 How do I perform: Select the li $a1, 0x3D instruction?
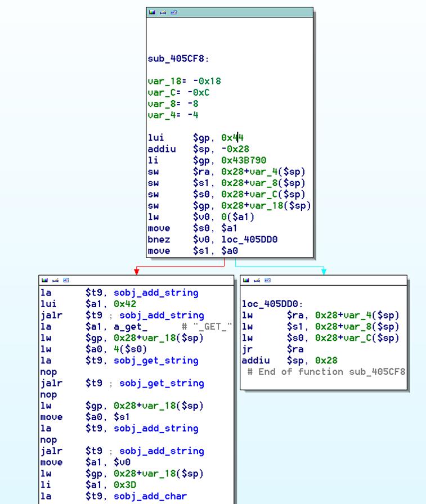click(x=88, y=485)
